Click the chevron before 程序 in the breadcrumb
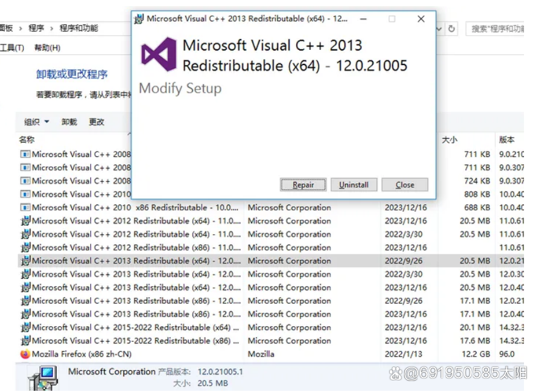 coord(21,28)
